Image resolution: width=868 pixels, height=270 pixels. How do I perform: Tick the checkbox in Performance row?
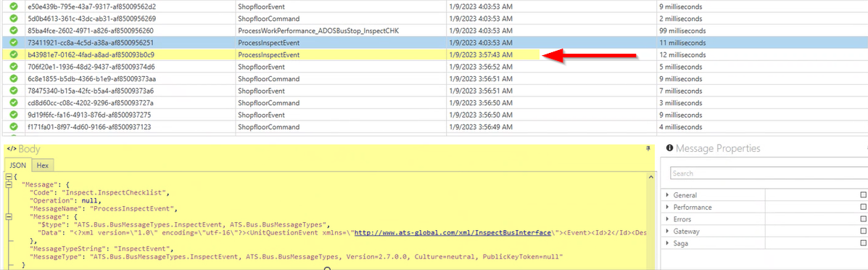[x=863, y=207]
